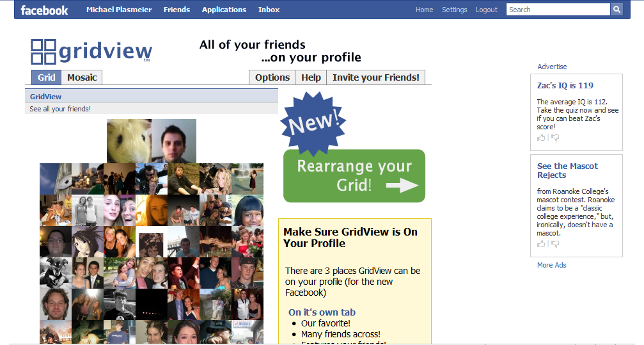Viewport: 644px width, 345px height.
Task: Click 'Make Sure GridView is On Your Profile' heading
Action: click(x=350, y=237)
